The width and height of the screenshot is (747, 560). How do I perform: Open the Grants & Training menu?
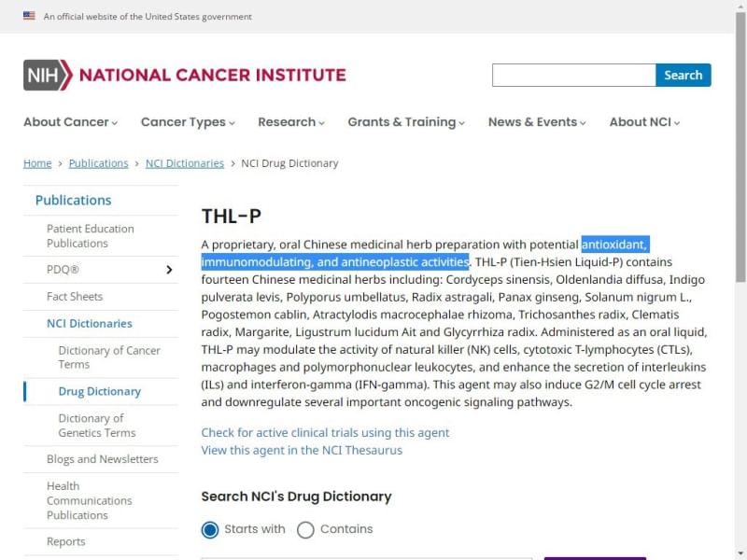tap(406, 122)
